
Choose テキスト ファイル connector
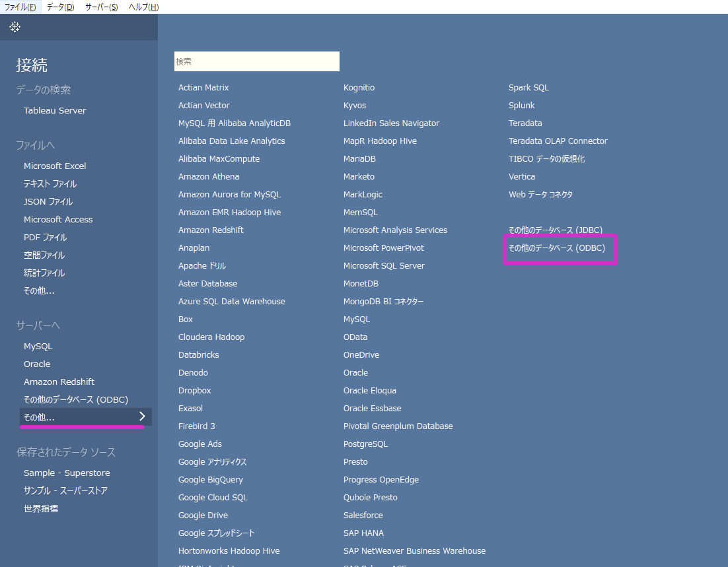(x=50, y=183)
